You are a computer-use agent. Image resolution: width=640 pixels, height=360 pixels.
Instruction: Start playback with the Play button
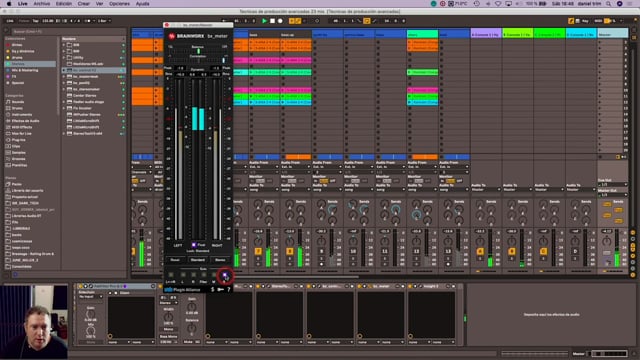point(264,21)
